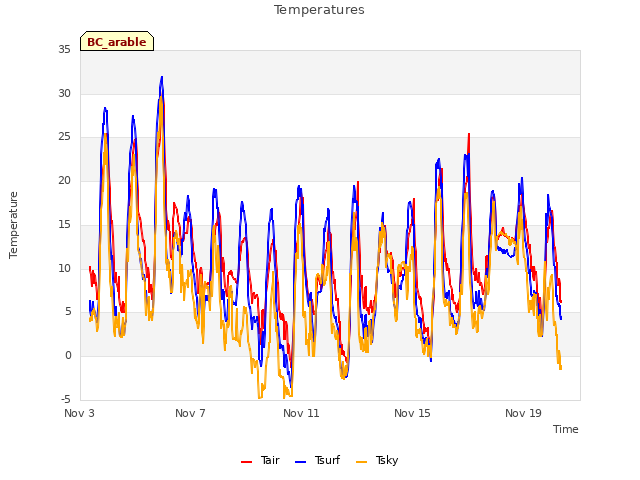Click the final orange Tsky point below zero

tap(560, 368)
